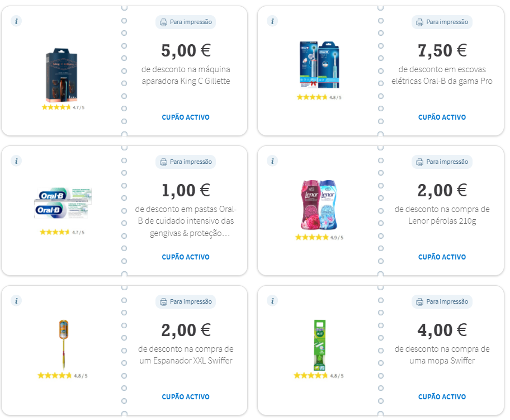Viewport: 510px width, 420px height.
Task: Open info icon on Lenor pérolas coupon
Action: 272,161
